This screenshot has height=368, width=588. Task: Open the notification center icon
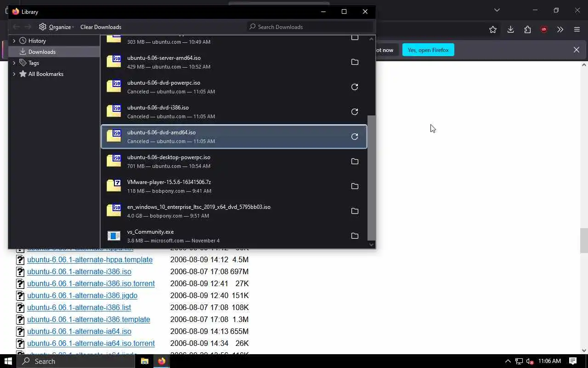point(573,361)
